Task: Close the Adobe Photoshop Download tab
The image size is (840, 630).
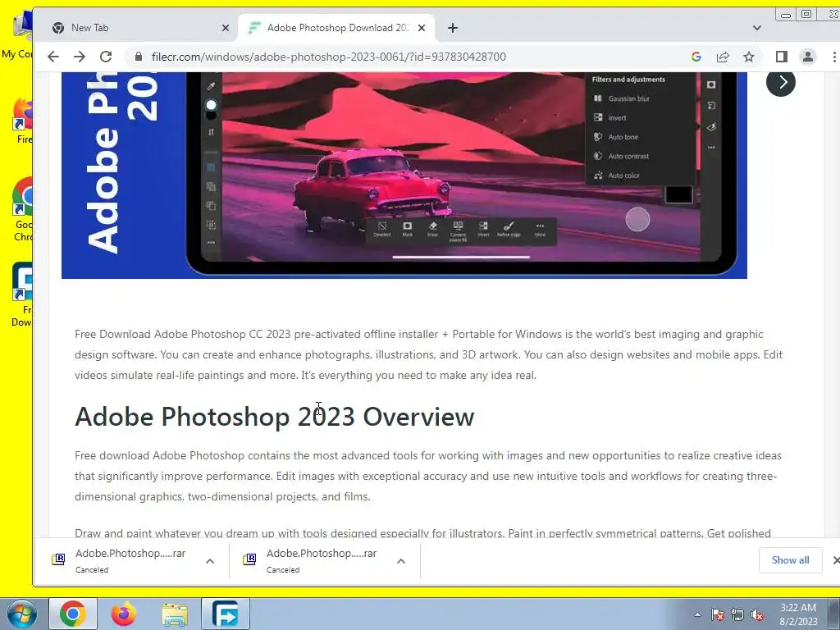Action: point(422,28)
